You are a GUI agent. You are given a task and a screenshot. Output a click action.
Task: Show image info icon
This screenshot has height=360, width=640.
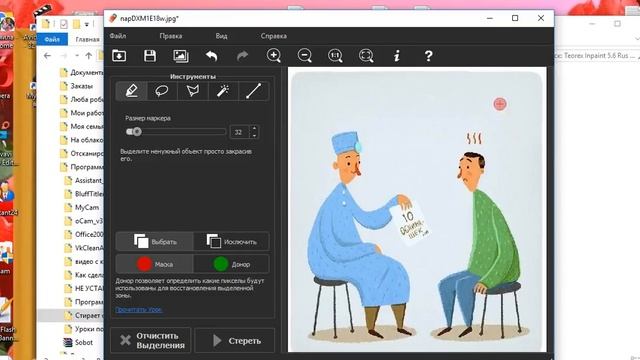click(397, 56)
